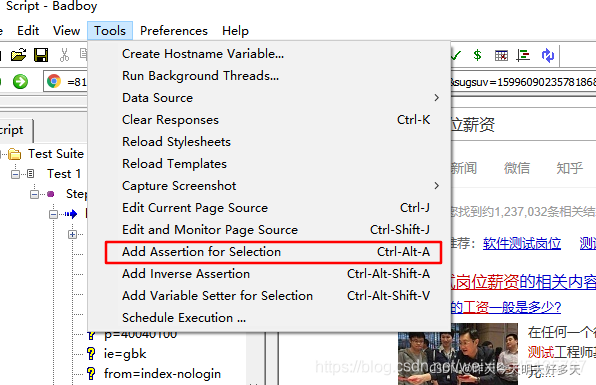Click question mark icon beside ie=gbk

tap(91, 354)
